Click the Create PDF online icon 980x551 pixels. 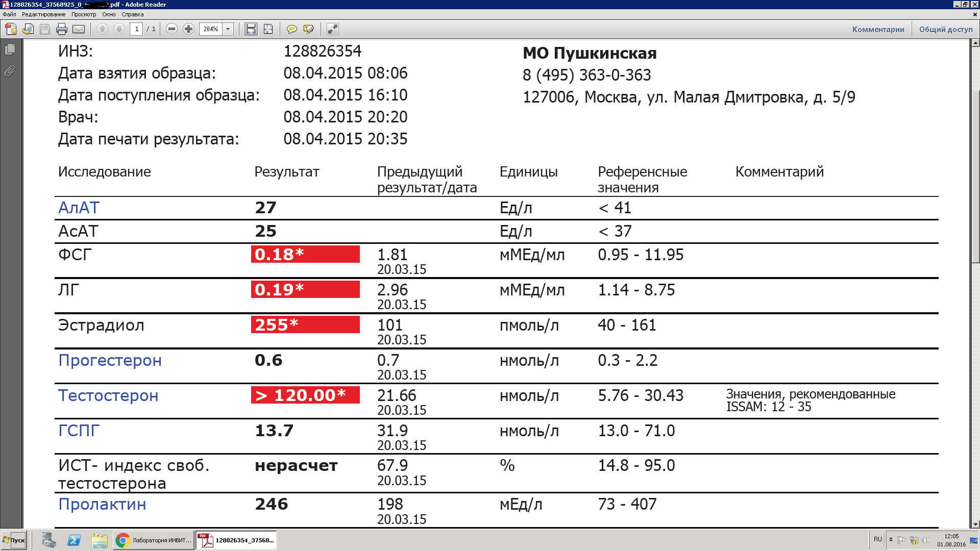pos(11,29)
